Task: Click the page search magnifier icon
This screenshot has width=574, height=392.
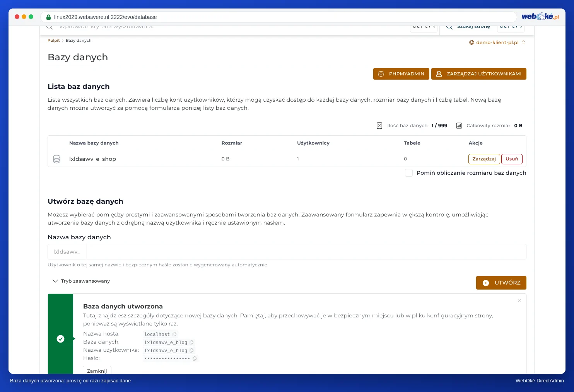Action: (449, 27)
